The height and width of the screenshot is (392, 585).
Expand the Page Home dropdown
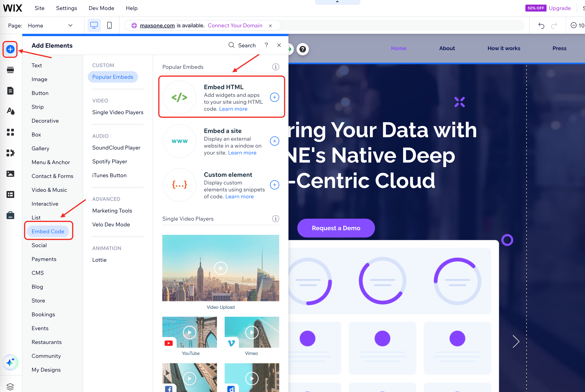[70, 26]
